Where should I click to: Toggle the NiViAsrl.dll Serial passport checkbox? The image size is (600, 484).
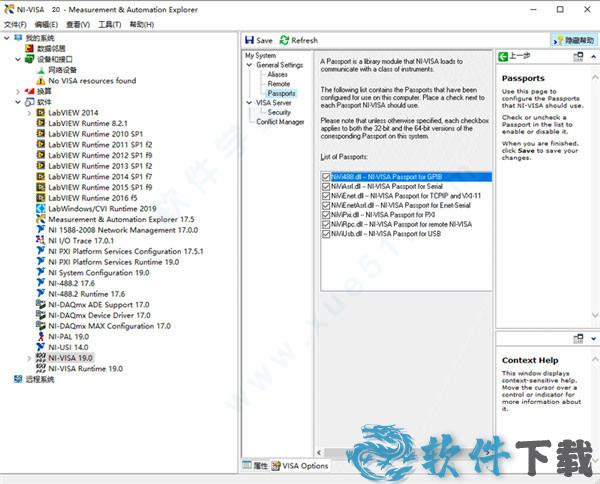[326, 186]
